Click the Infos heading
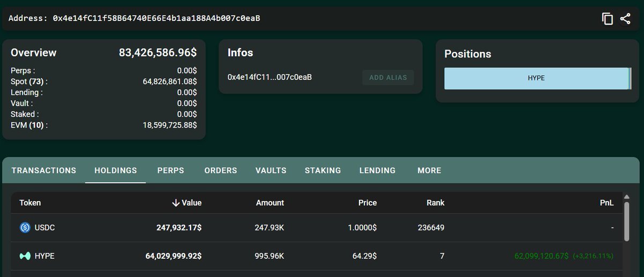 (240, 53)
